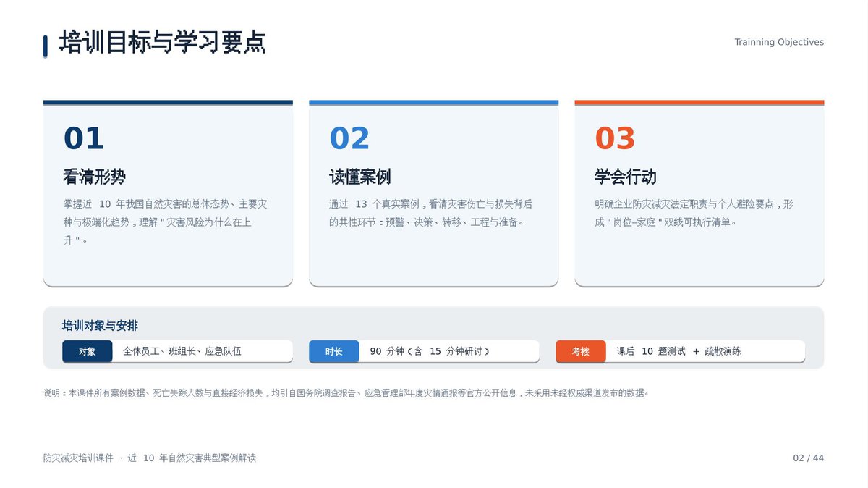Click the paragraph starting with 掌握近 10 年
This screenshot has height=488, width=868.
point(166,222)
